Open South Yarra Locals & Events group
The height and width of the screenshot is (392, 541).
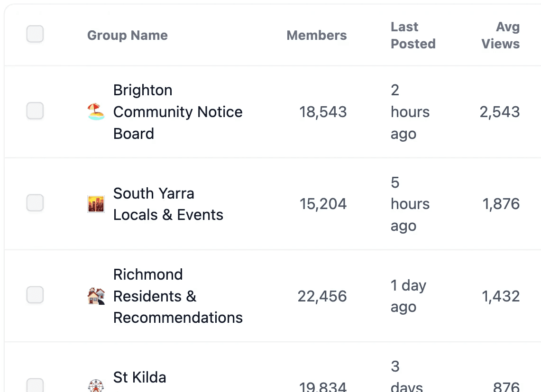click(168, 204)
